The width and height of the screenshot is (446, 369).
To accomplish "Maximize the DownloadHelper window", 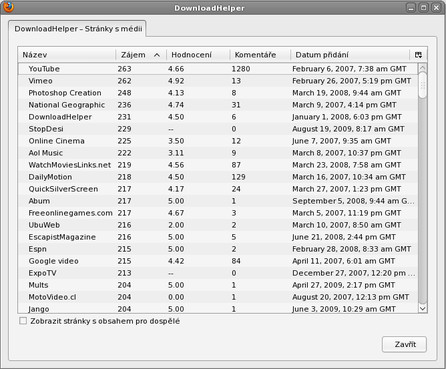I will (x=423, y=8).
